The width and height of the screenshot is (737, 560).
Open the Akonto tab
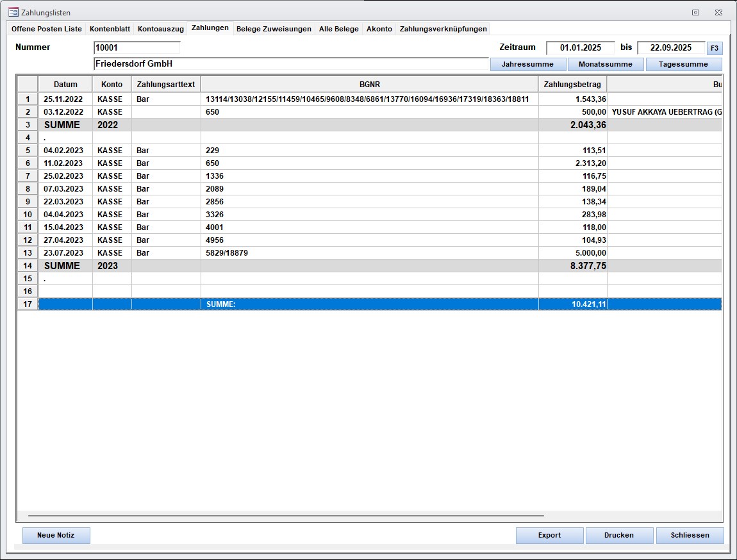pyautogui.click(x=379, y=29)
